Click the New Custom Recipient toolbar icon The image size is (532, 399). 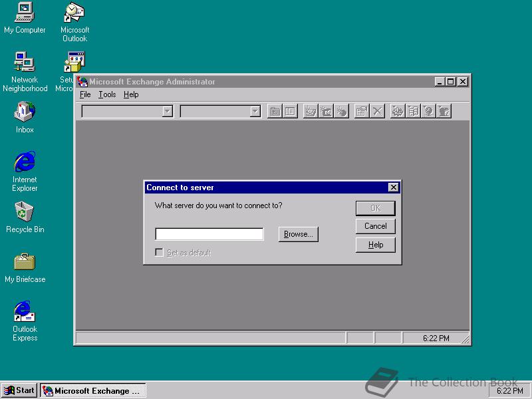tap(341, 111)
